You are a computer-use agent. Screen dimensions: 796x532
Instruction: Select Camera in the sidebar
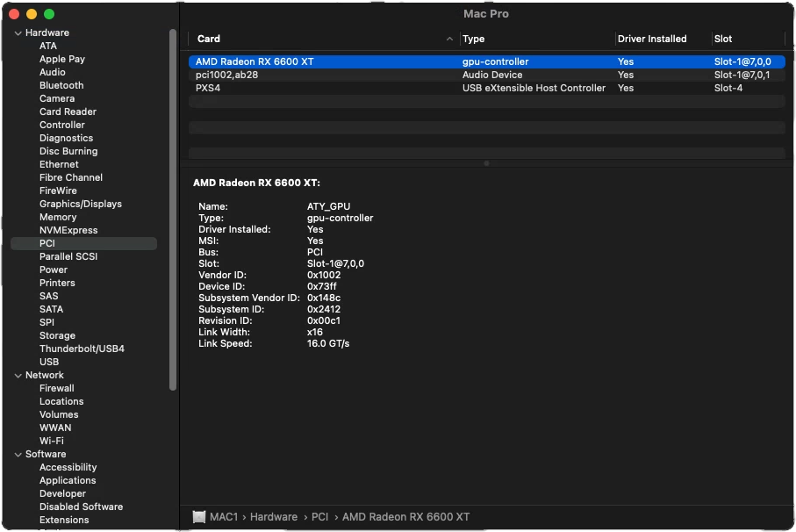57,98
